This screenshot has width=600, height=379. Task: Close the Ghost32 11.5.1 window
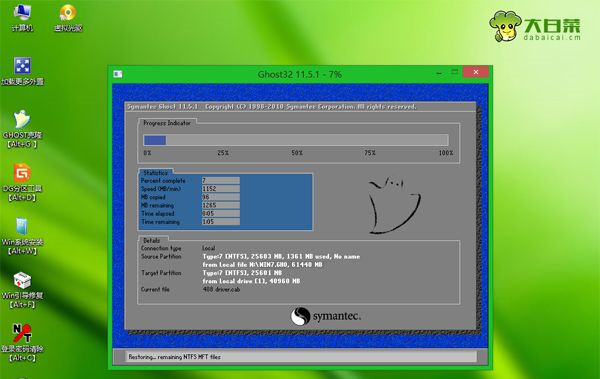click(476, 72)
